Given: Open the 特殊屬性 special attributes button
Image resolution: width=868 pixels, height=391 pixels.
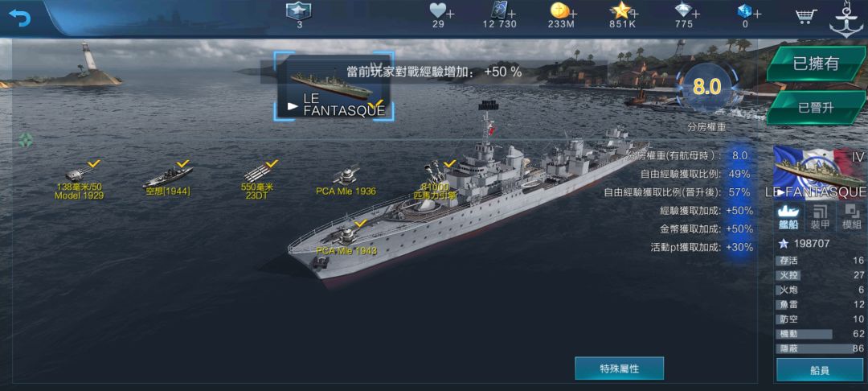Looking at the screenshot, I should tap(619, 368).
